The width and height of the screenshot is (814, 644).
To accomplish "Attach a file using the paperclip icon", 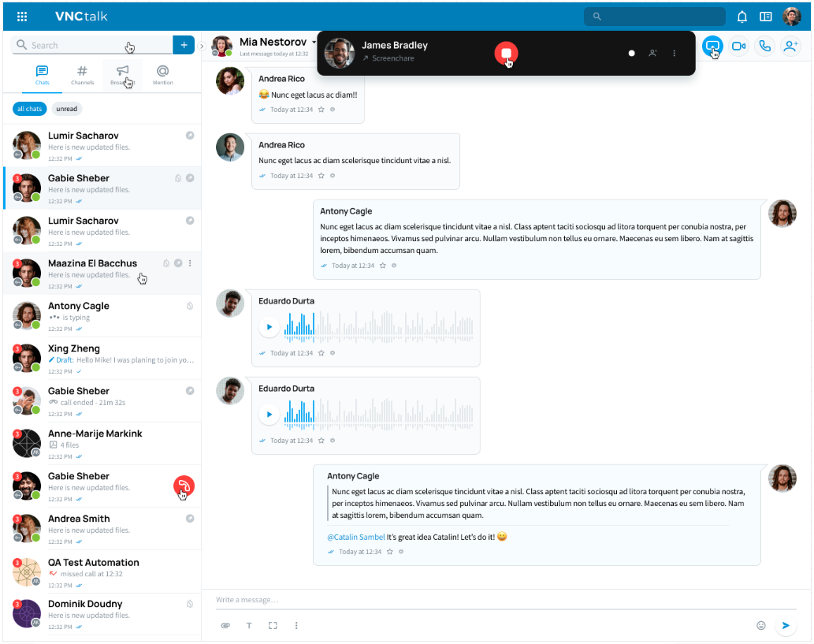I will pos(225,625).
